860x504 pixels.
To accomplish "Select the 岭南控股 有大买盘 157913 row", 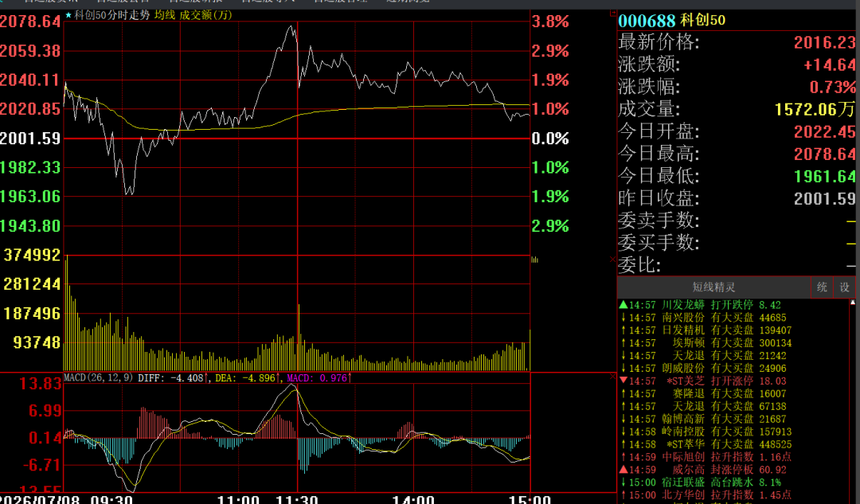I will pyautogui.click(x=733, y=432).
